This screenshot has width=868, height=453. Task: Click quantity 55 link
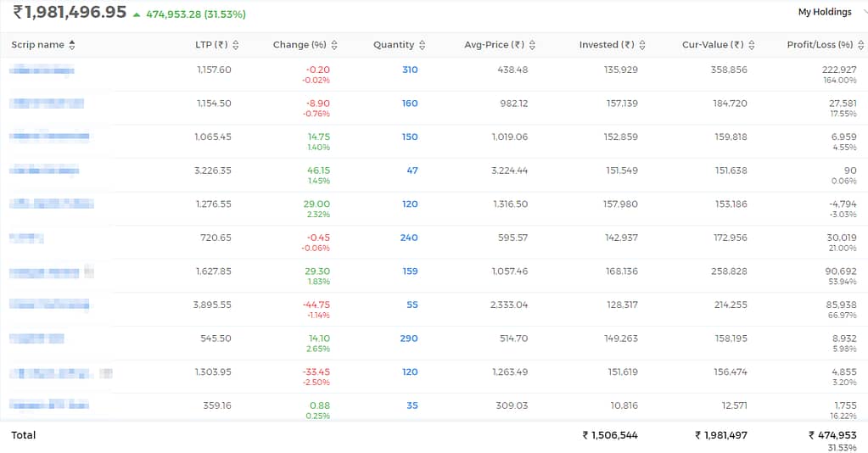point(412,305)
